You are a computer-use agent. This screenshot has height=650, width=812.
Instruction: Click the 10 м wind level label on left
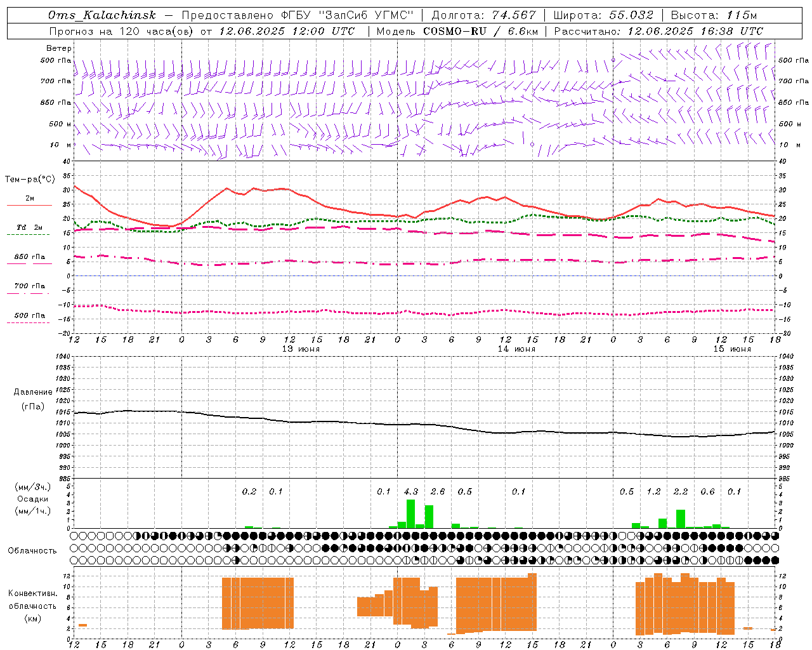click(61, 145)
